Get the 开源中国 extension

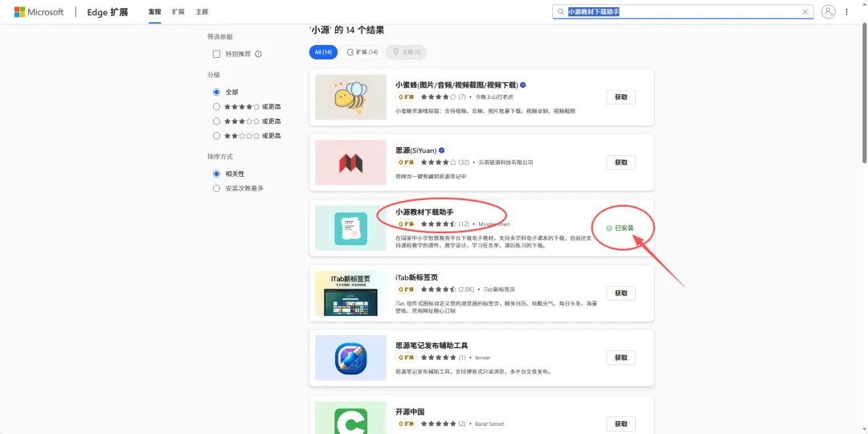click(x=620, y=424)
